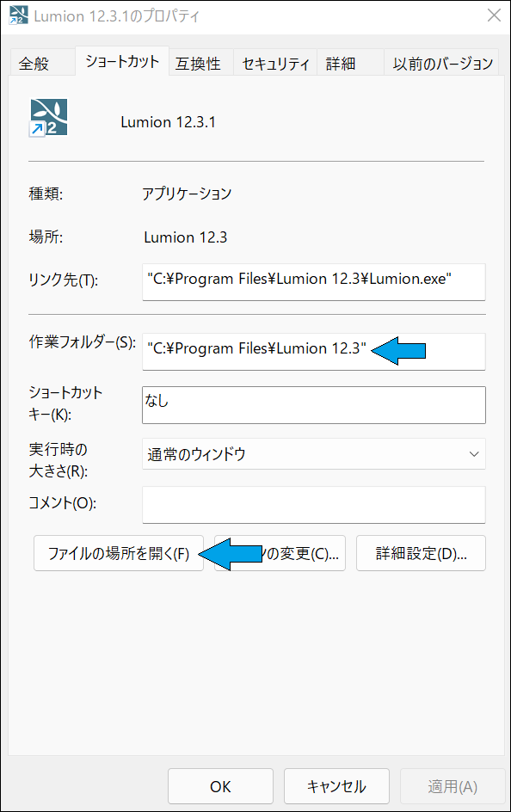Screen dimensions: 511x812
Task: Focus the ショートカットキー field
Action: tap(314, 405)
